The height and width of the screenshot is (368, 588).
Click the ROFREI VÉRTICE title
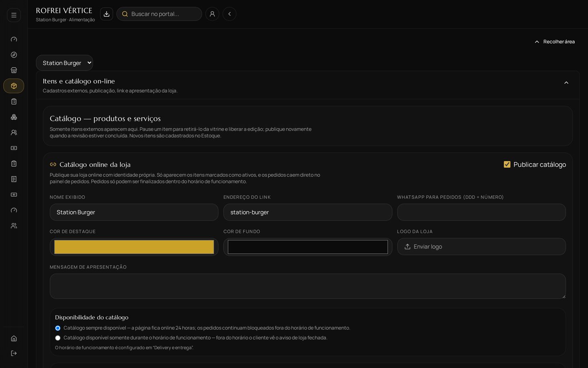click(64, 11)
